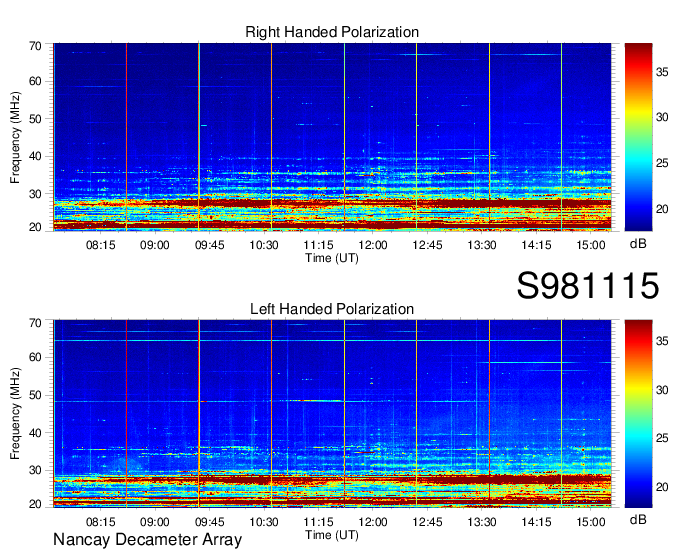Click the 12:00 tick on the Left Handed plot
The height and width of the screenshot is (552, 680).
[373, 522]
